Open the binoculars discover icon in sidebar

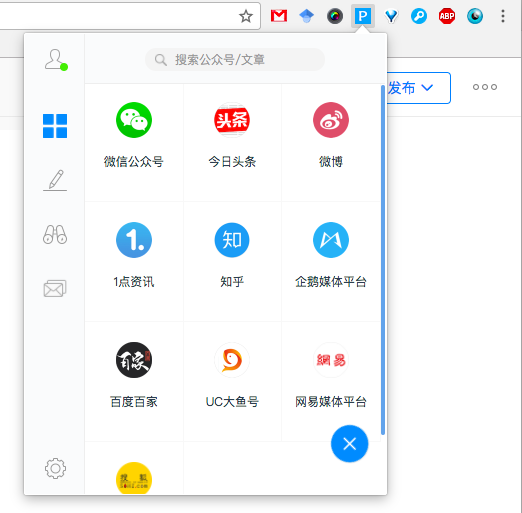tap(55, 235)
